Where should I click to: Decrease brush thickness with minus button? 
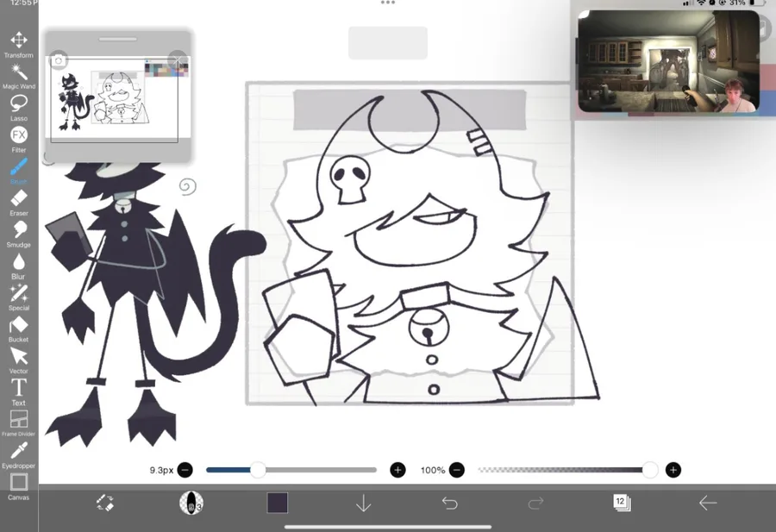click(x=185, y=470)
